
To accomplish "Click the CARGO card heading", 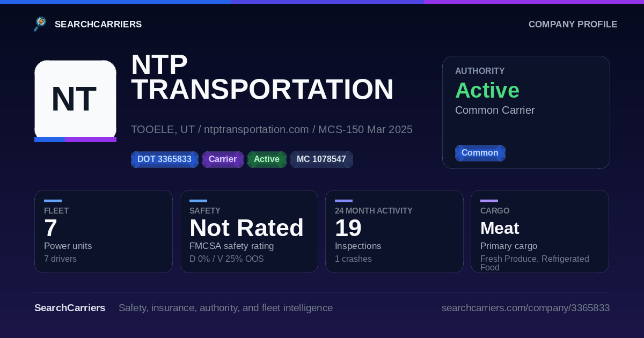I will [495, 211].
